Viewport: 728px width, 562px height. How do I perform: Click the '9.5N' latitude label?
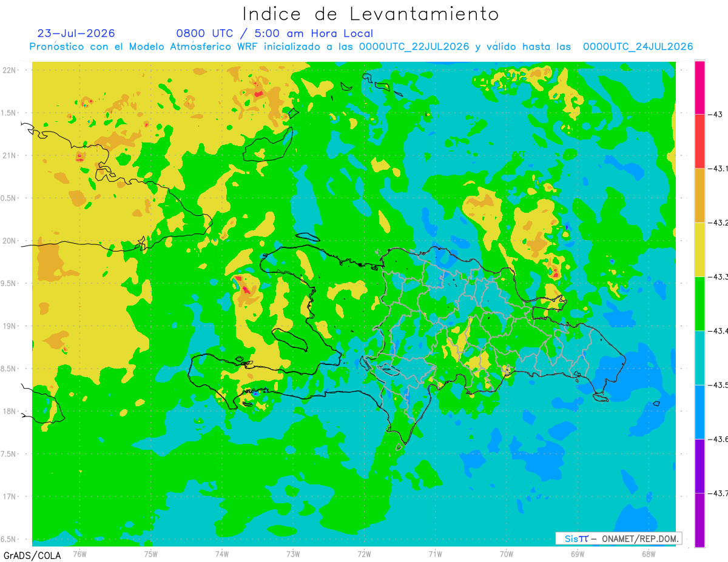pyautogui.click(x=10, y=283)
